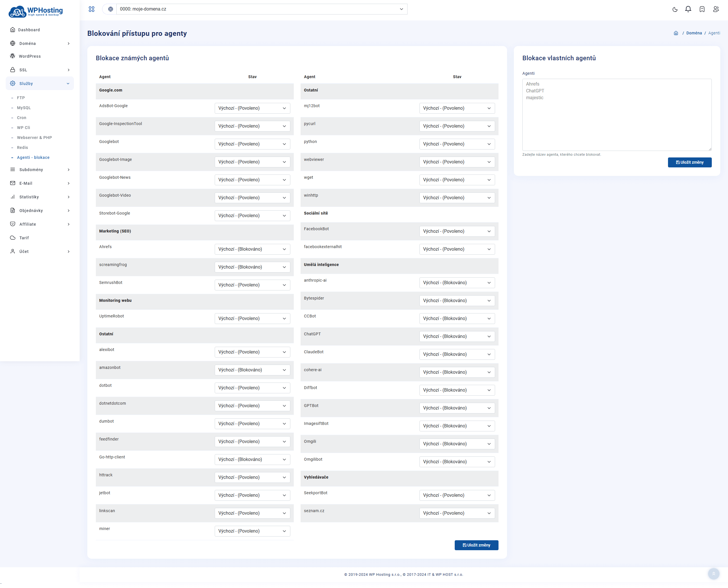Click the WPHosting logo
The height and width of the screenshot is (588, 728).
tap(36, 11)
